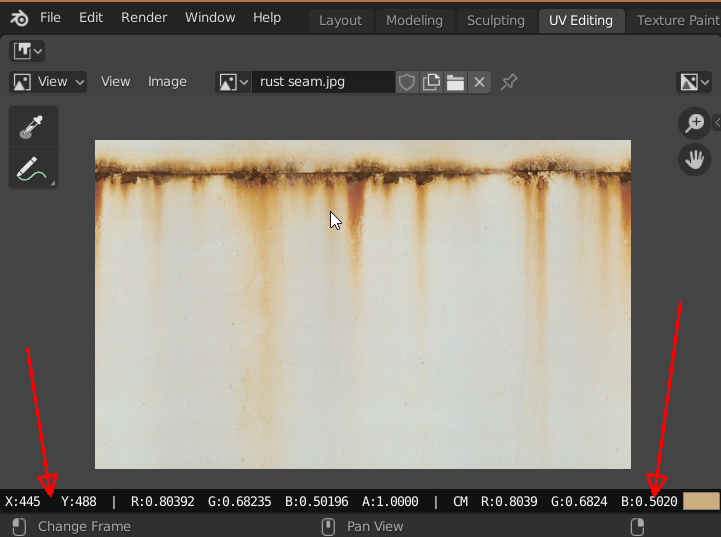This screenshot has width=721, height=537.
Task: Click the color-managed G:0.6824 value
Action: click(579, 501)
